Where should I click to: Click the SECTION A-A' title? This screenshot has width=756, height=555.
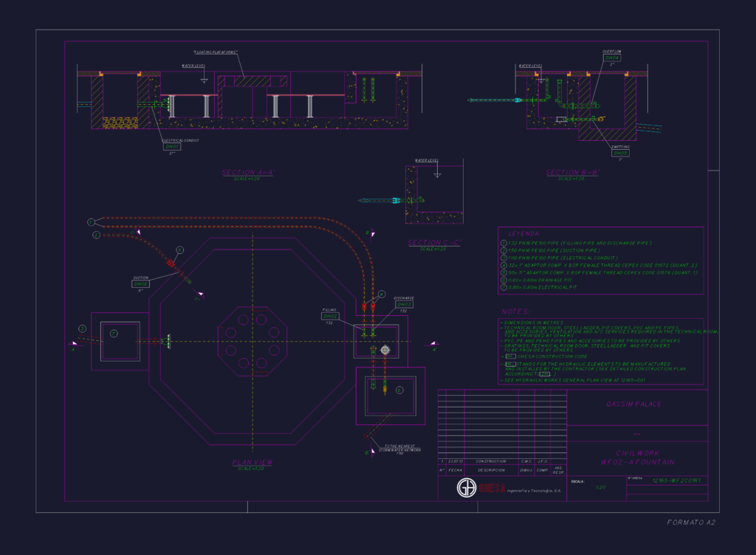coord(248,172)
